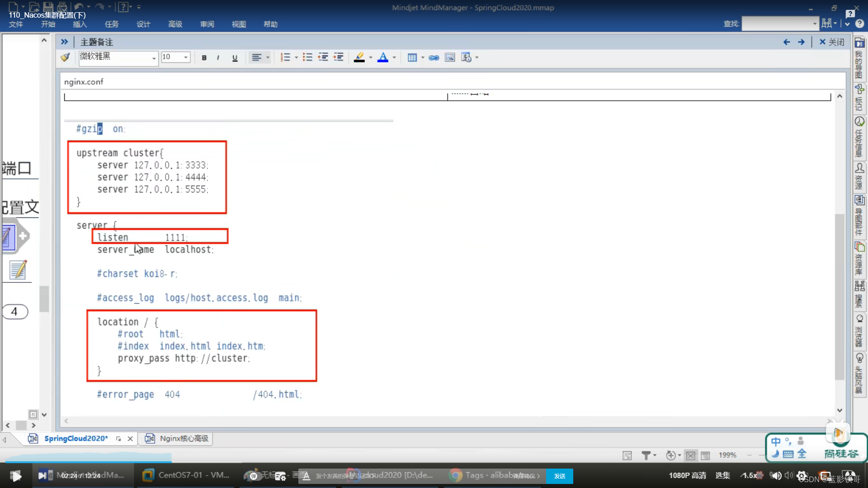The image size is (868, 488).
Task: Toggle bold formatting in notes toolbar
Action: pyautogui.click(x=204, y=57)
